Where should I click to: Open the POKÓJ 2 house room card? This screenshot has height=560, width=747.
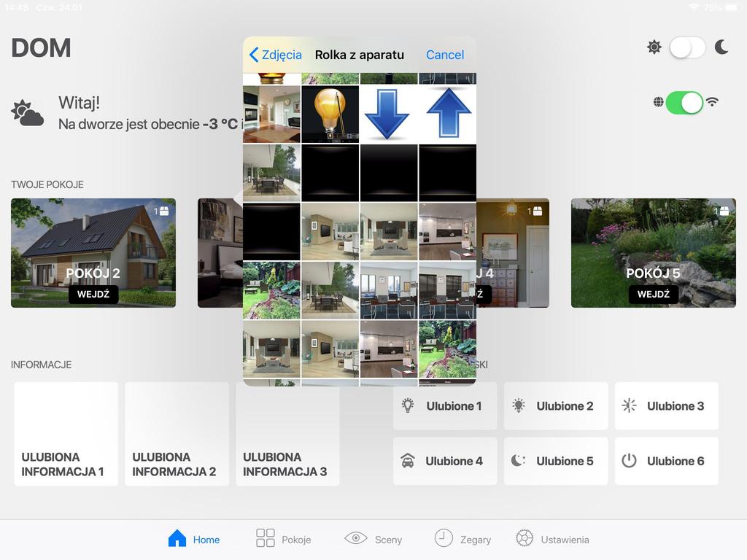point(93,253)
